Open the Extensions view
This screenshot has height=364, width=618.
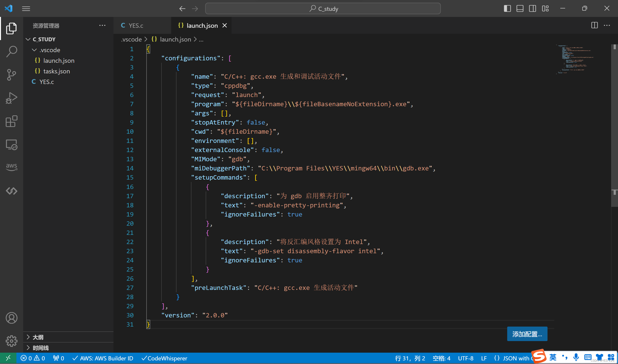(x=11, y=121)
